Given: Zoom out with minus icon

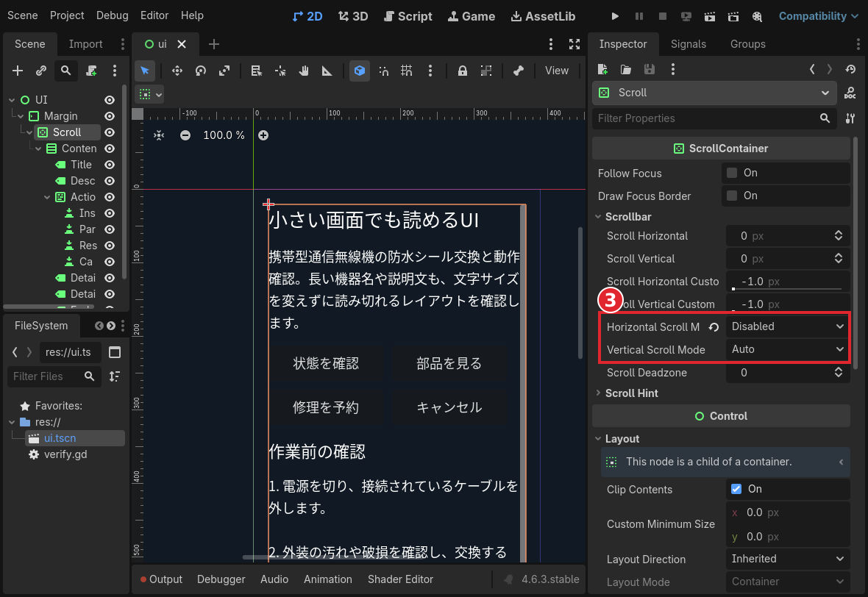Looking at the screenshot, I should (x=185, y=135).
